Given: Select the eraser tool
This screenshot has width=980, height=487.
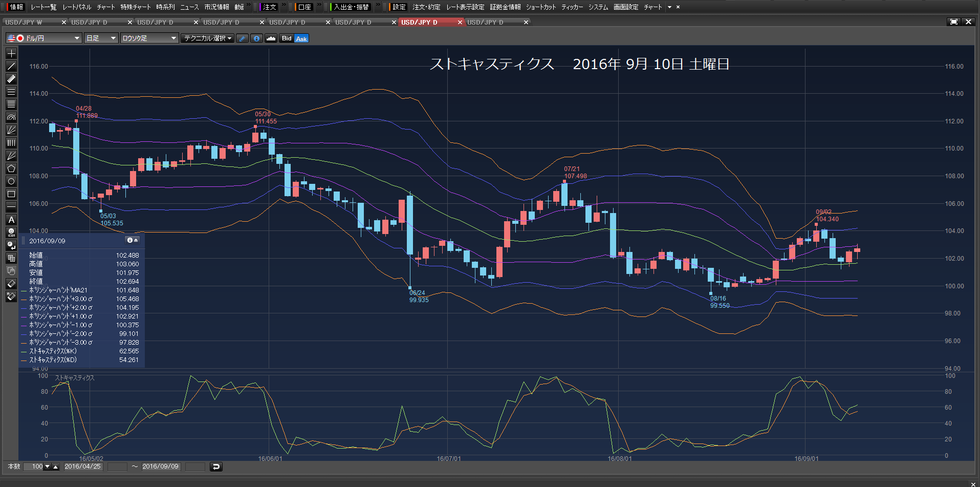Looking at the screenshot, I should [x=11, y=284].
